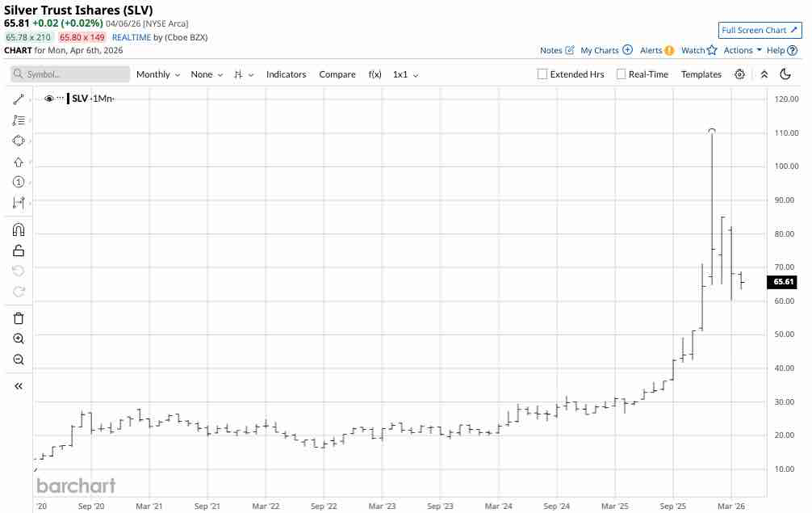
Task: Click the Sep '20 date axis label
Action: (x=91, y=506)
